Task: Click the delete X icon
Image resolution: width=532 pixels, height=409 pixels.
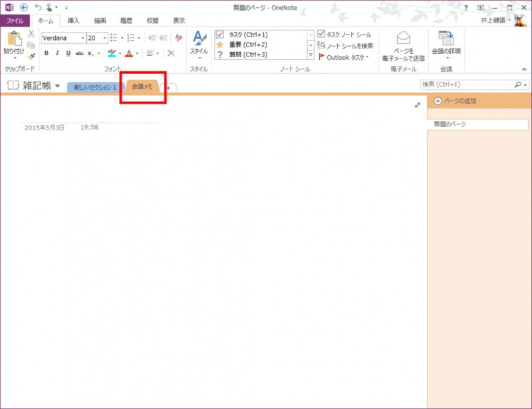Action: point(171,53)
